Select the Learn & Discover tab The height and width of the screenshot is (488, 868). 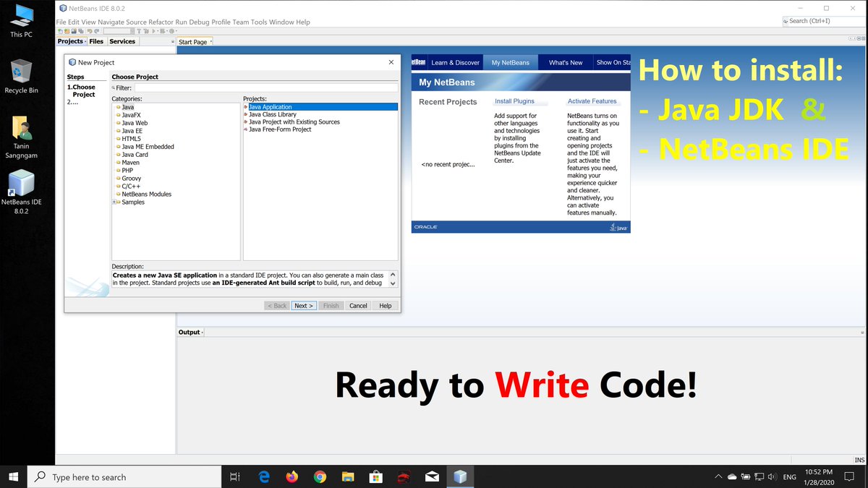456,63
